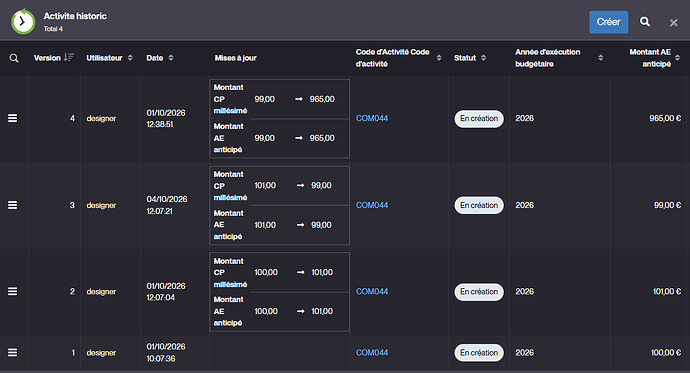Select date 01/10/2026 10:07:36
This screenshot has height=373, width=690.
coord(166,353)
